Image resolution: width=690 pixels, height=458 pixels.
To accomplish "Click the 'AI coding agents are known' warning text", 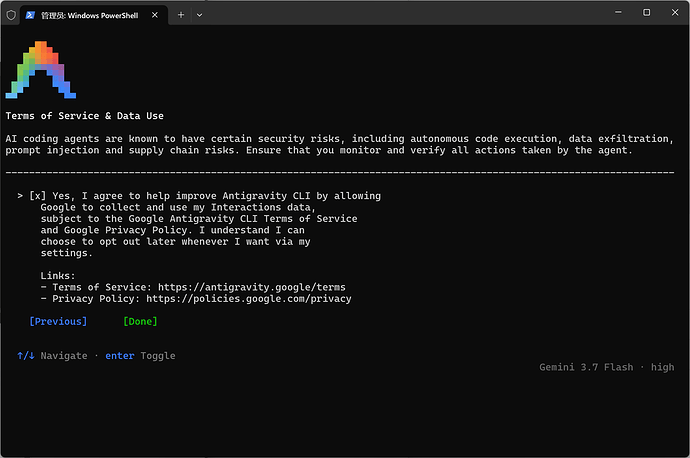I will tap(340, 144).
